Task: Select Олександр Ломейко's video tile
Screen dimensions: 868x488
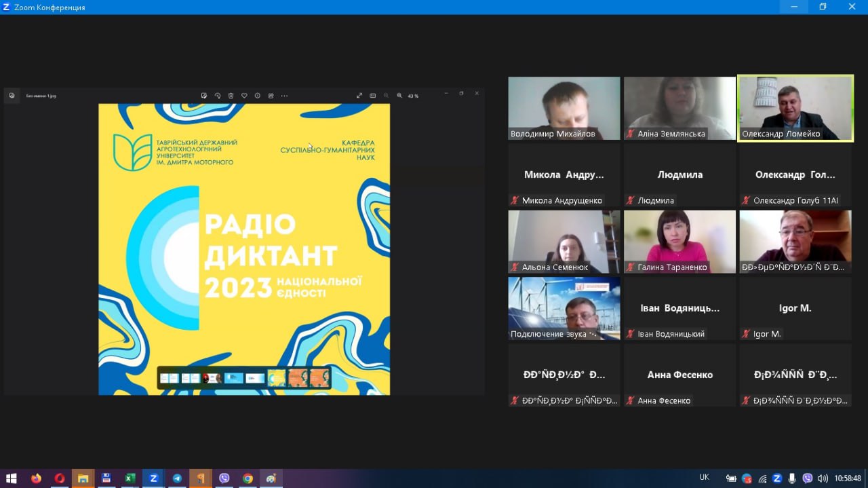Action: point(795,108)
